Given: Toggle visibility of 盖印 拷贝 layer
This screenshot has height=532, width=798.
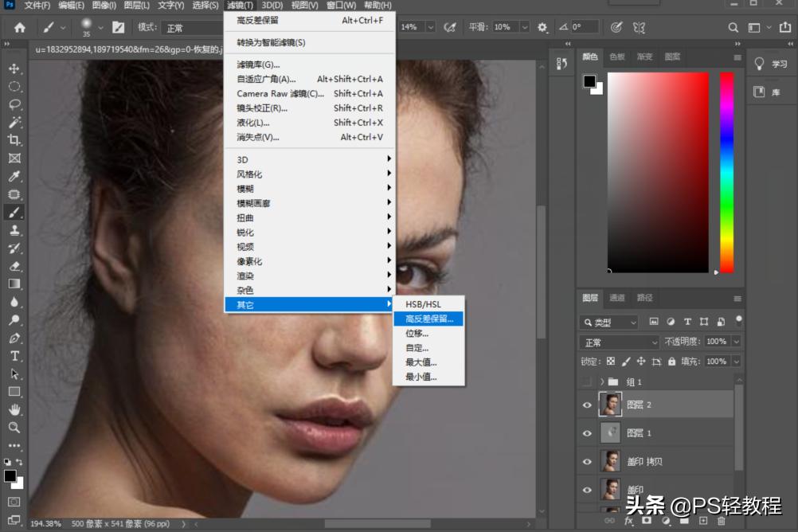Looking at the screenshot, I should [587, 461].
